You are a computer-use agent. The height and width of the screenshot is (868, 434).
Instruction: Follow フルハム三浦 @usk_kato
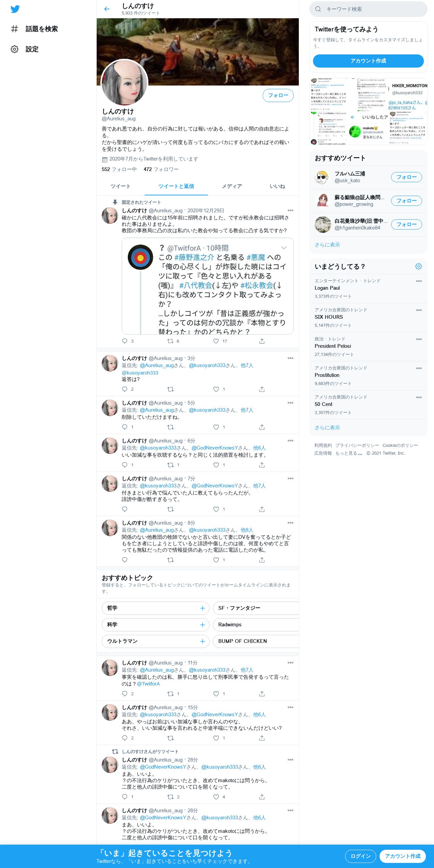tap(406, 177)
